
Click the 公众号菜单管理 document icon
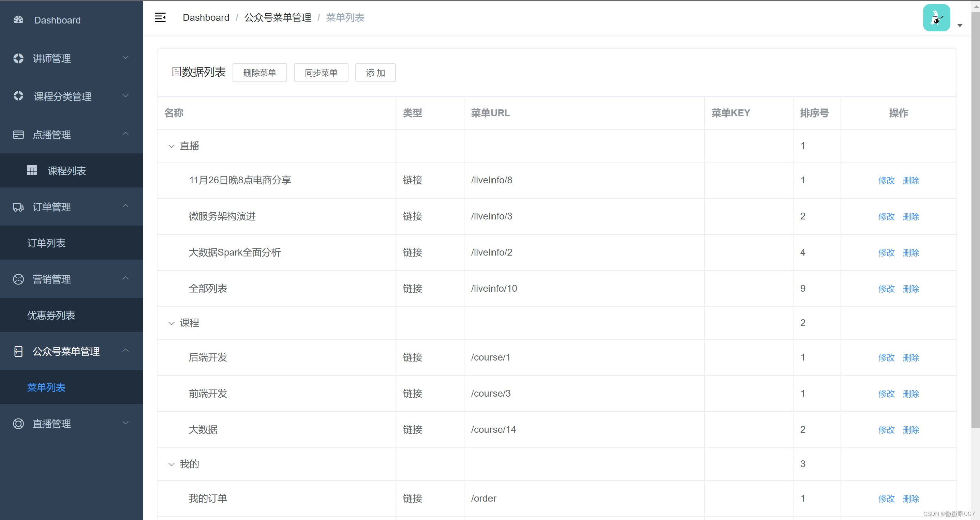tap(18, 351)
